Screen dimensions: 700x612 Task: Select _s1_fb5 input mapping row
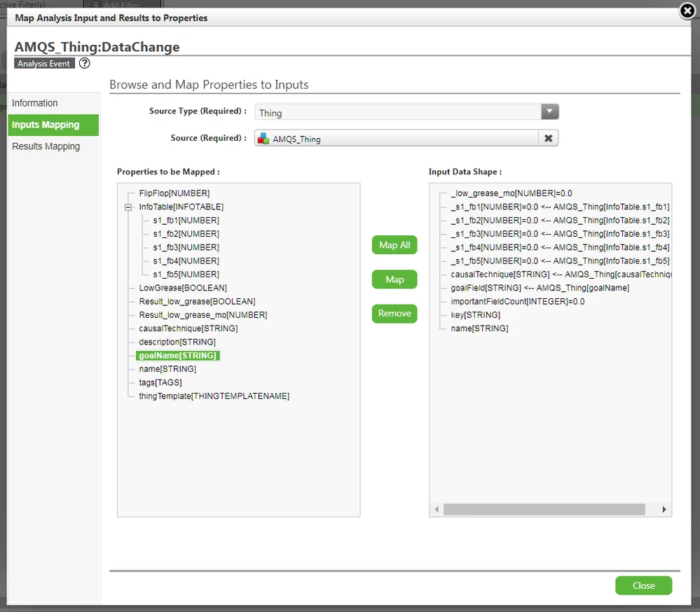coord(560,261)
